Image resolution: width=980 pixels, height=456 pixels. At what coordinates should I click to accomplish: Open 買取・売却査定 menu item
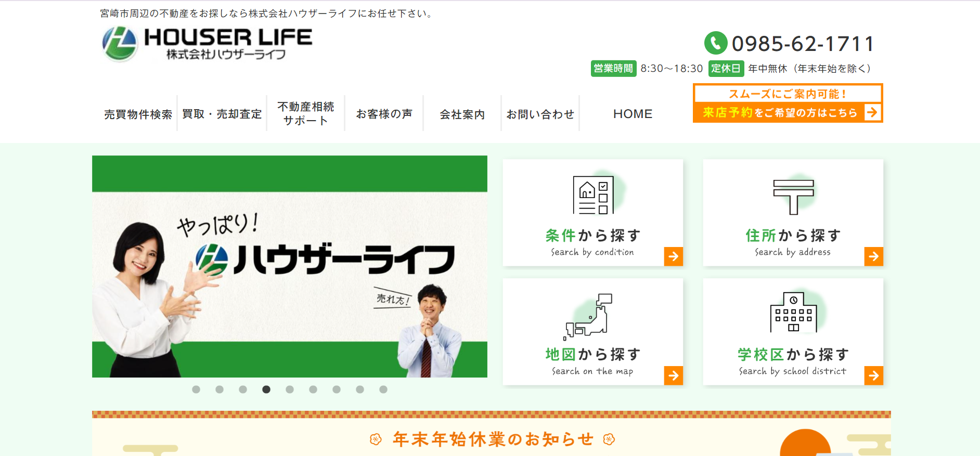[x=222, y=114]
